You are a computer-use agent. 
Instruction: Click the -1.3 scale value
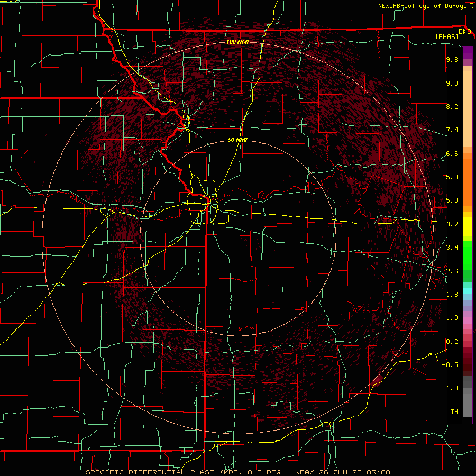click(450, 388)
